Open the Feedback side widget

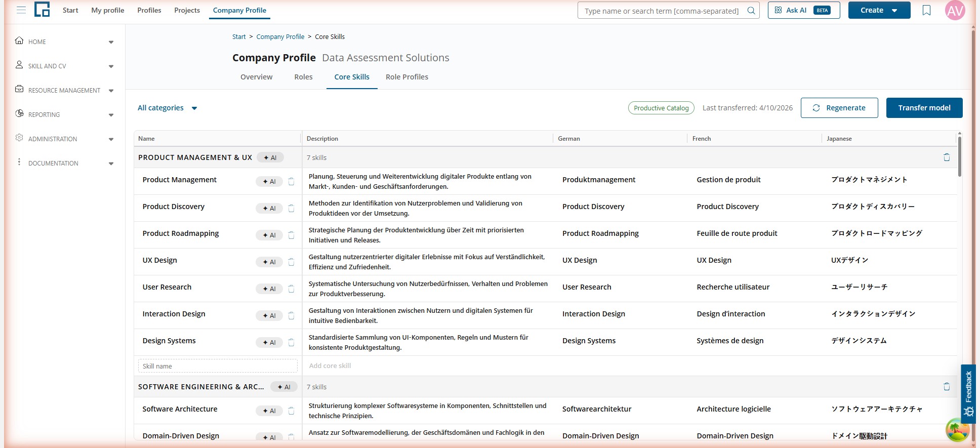968,393
